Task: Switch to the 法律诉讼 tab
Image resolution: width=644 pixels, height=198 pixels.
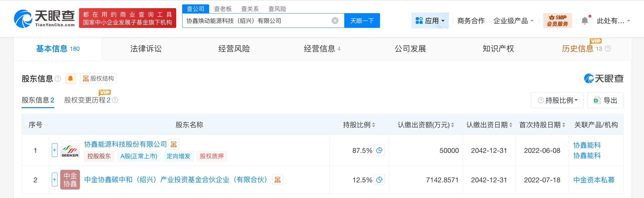Action: tap(146, 49)
